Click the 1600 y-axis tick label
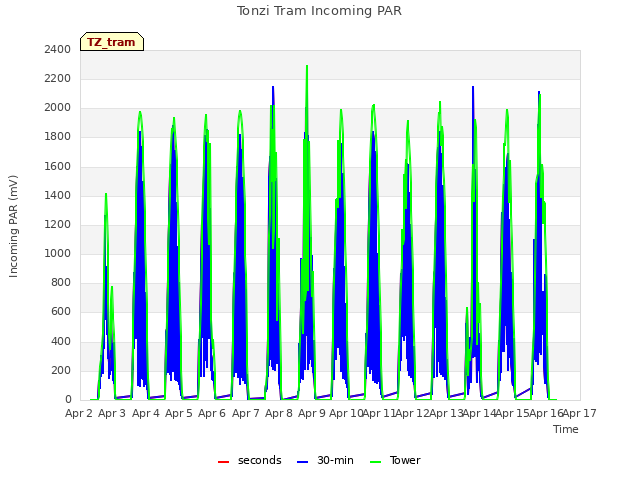Image resolution: width=640 pixels, height=480 pixels. tap(58, 166)
